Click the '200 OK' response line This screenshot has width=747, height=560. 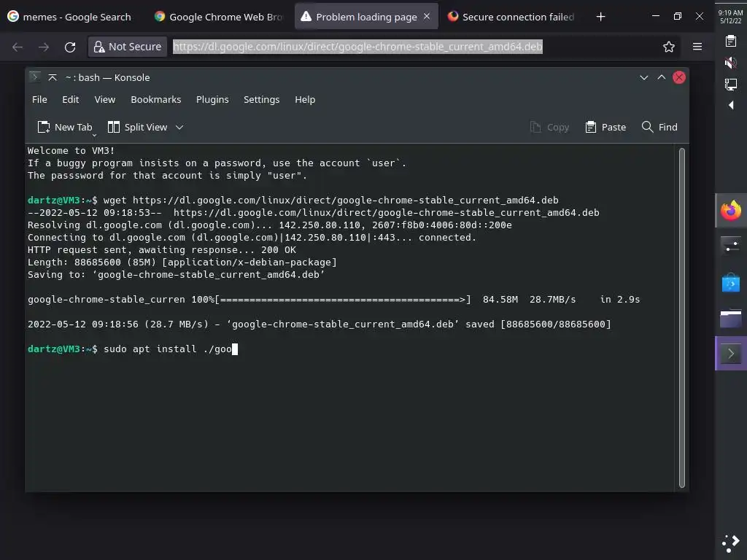[x=162, y=249]
